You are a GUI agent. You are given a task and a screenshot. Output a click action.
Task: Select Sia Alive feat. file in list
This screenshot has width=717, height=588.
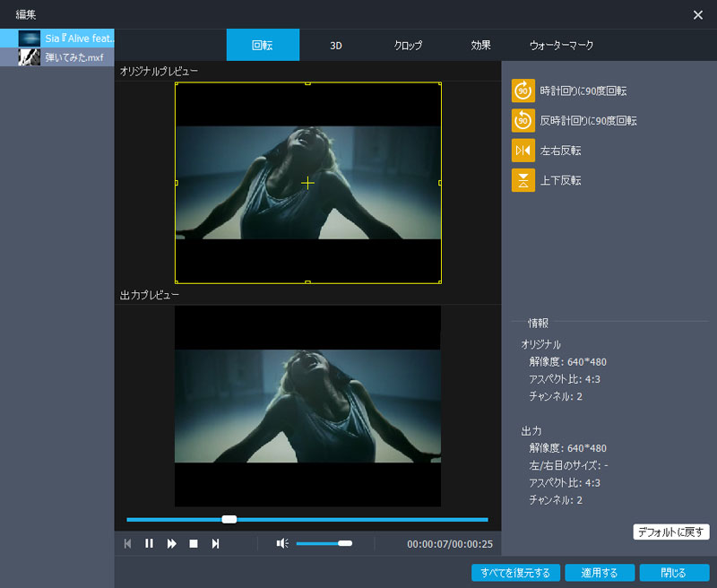click(x=57, y=38)
